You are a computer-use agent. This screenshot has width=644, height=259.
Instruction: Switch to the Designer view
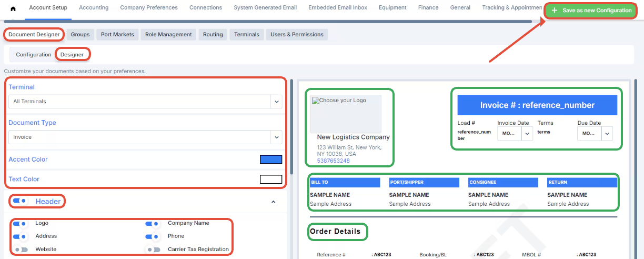[72, 54]
